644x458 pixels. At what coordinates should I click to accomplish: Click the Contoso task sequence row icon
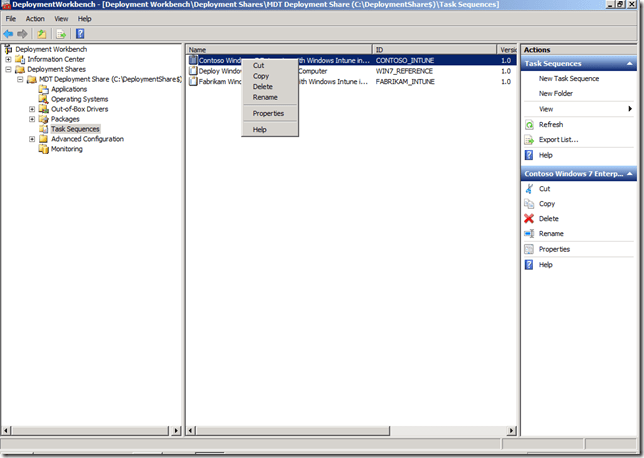193,60
